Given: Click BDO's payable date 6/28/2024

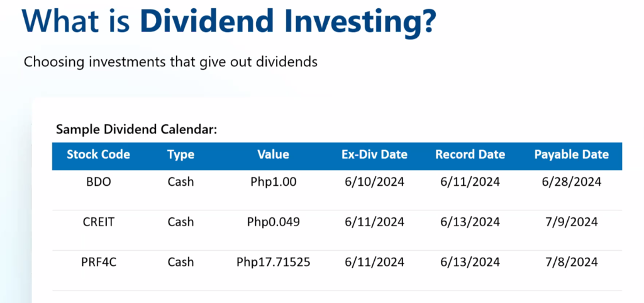Looking at the screenshot, I should click(571, 182).
